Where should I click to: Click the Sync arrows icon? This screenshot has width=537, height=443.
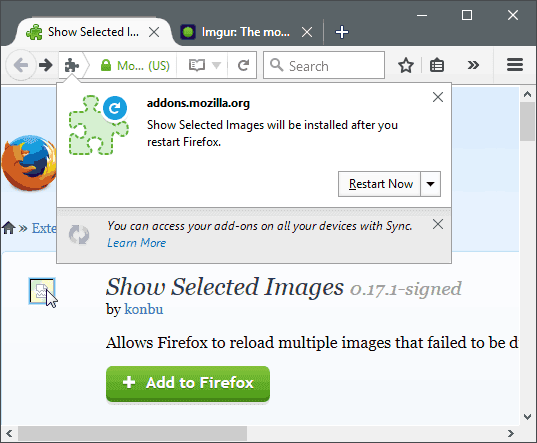click(x=79, y=235)
